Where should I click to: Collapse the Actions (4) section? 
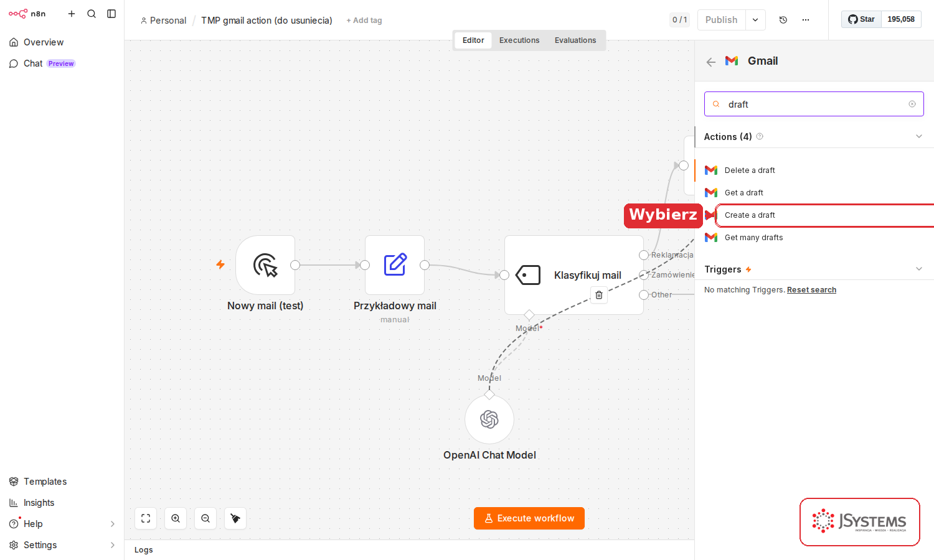click(919, 136)
